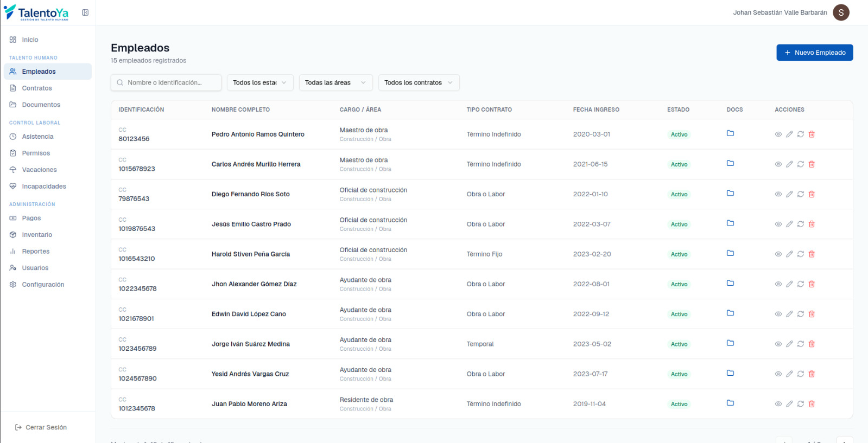View details of Juan Pablo Moreno Ariza
868x443 pixels.
tap(778, 404)
